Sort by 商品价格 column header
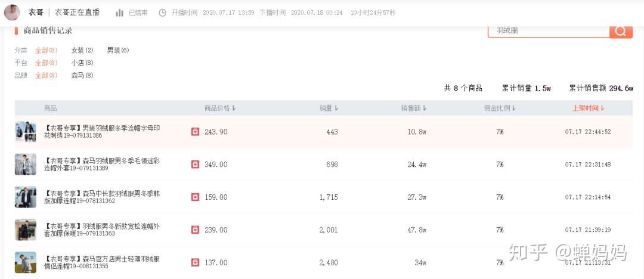This screenshot has width=644, height=279. [x=220, y=108]
